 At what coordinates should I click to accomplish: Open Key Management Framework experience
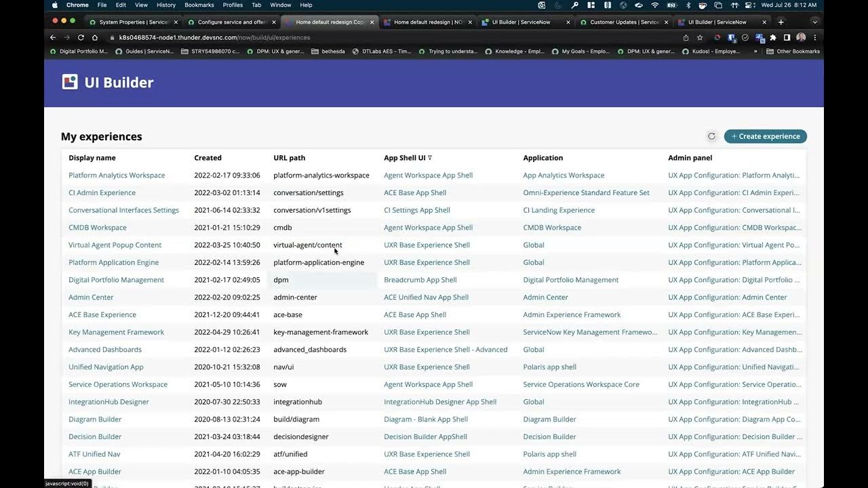point(116,332)
